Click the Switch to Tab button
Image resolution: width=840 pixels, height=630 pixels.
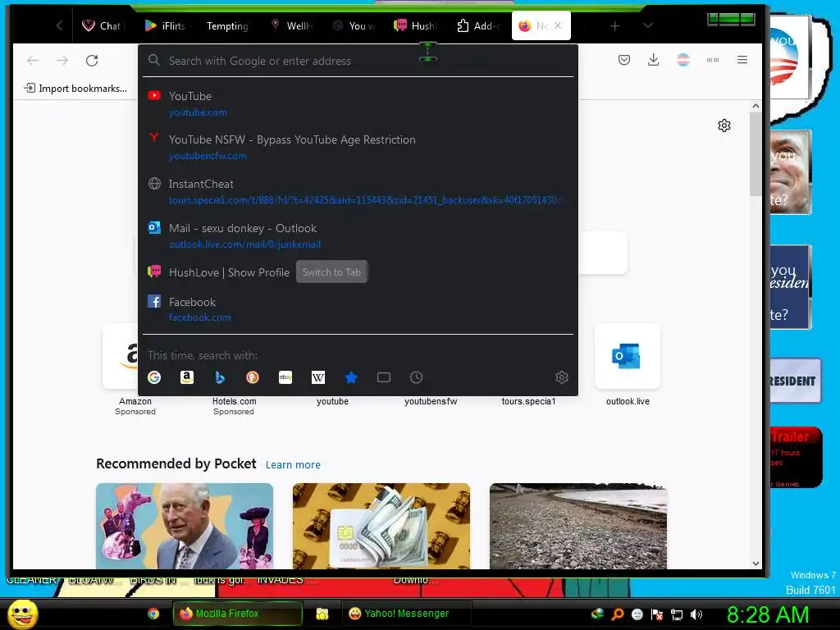(331, 272)
